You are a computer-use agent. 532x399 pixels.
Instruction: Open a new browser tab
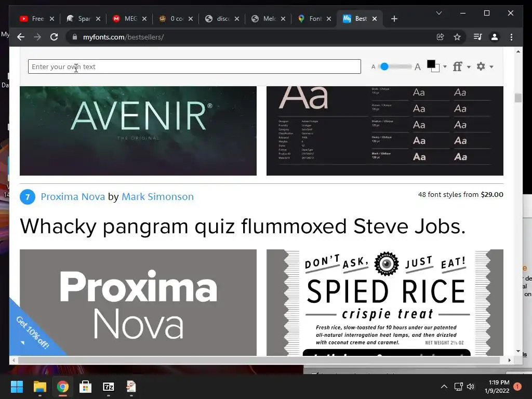394,19
